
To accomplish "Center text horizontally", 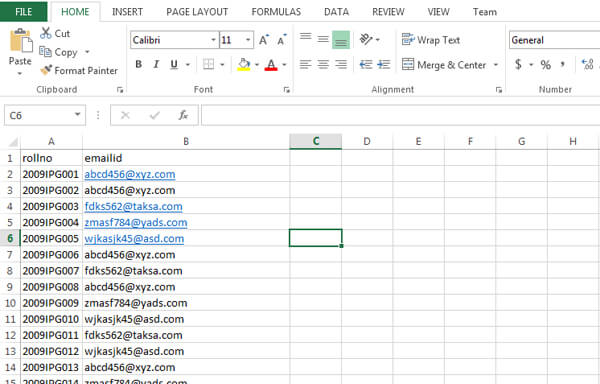I will tap(323, 64).
